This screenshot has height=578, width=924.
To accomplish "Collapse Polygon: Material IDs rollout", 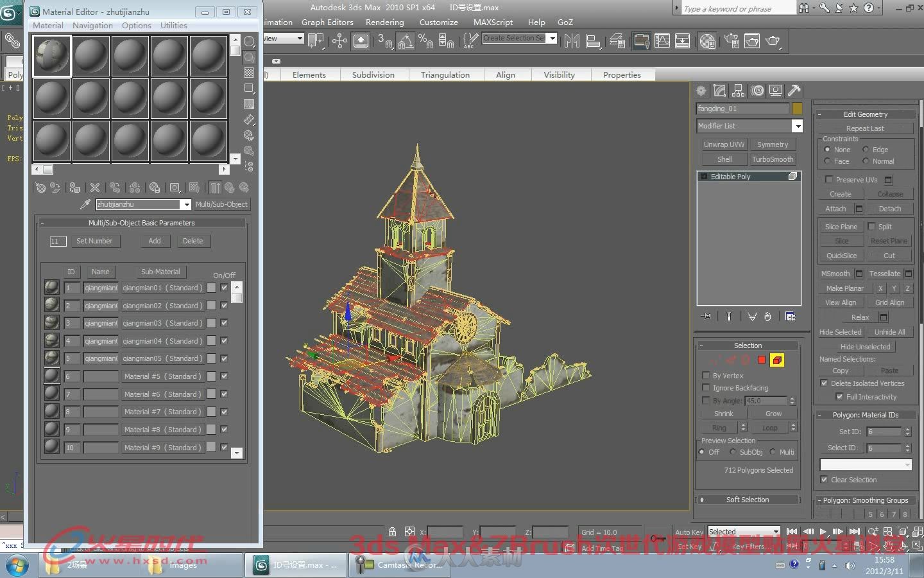I will (865, 415).
